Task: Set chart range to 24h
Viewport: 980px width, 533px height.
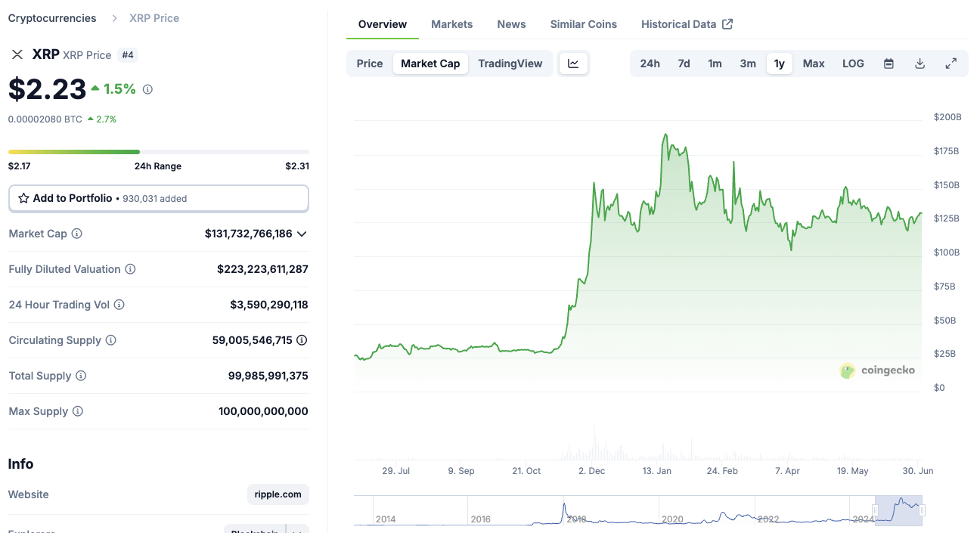Action: [650, 64]
